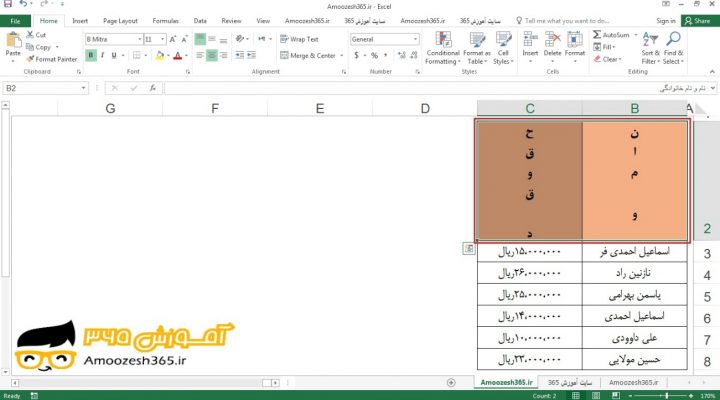Click the Format cells icon
Screen dimensions: 720x400
point(574,39)
